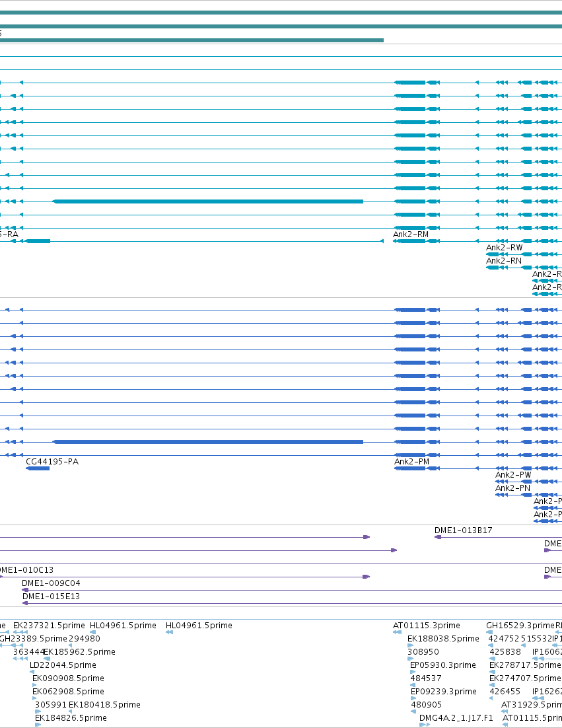This screenshot has height=728, width=562.
Task: Select the 515532 EST label
Action: tap(536, 638)
